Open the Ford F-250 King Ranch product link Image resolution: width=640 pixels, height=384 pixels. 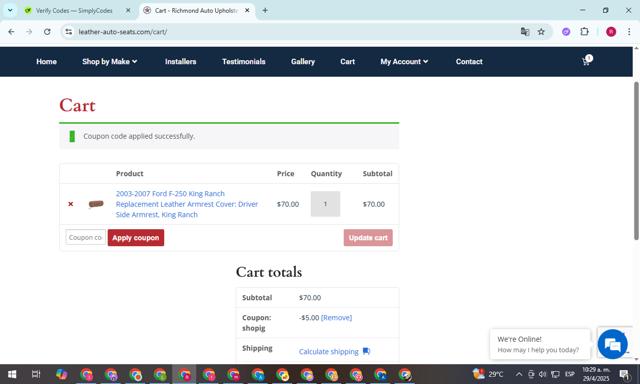(x=187, y=204)
